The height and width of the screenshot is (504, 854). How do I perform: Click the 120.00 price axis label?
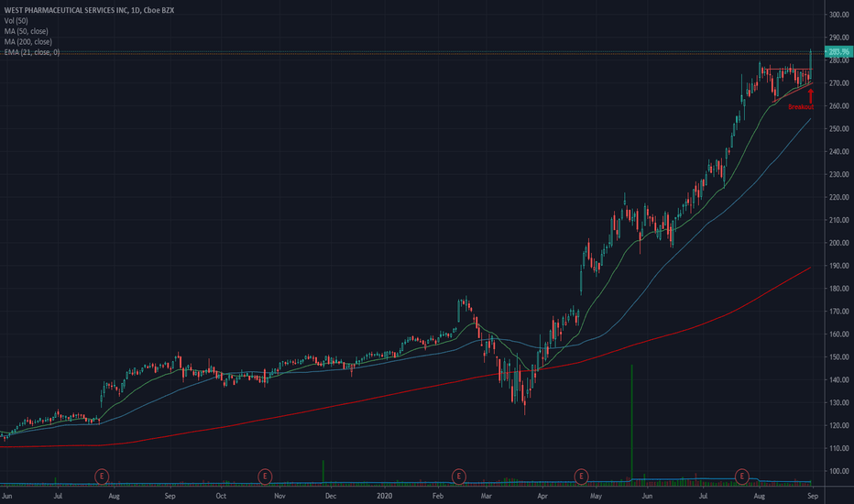click(839, 425)
